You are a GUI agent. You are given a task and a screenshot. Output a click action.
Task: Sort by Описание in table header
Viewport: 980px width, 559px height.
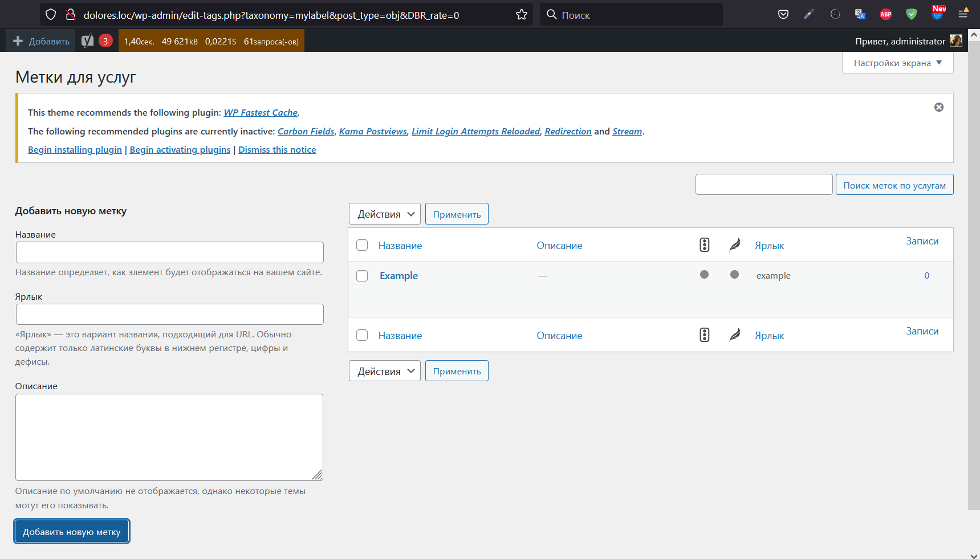[x=559, y=246]
